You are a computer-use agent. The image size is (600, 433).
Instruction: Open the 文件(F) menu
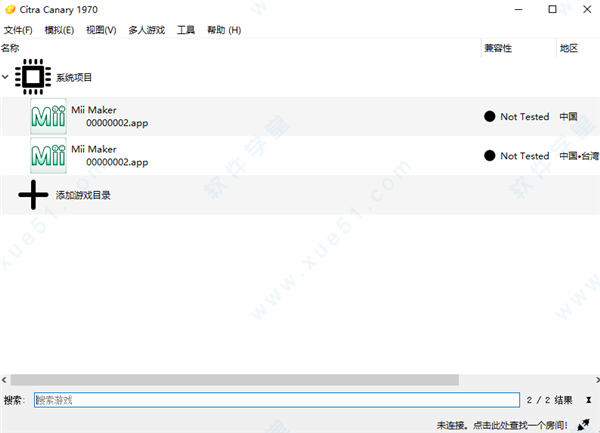(18, 30)
